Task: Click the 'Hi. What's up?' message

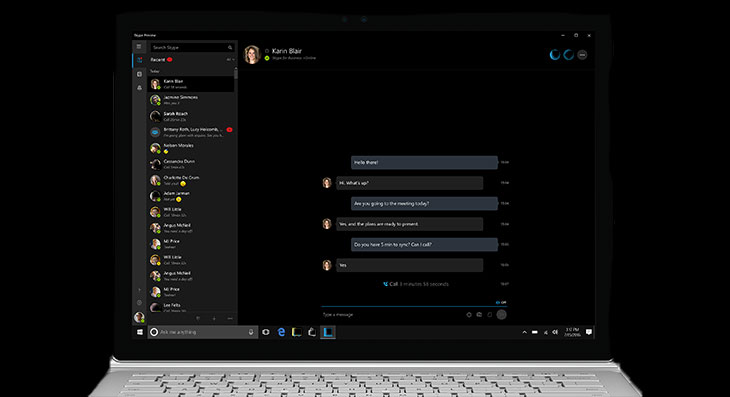Action: pos(410,183)
